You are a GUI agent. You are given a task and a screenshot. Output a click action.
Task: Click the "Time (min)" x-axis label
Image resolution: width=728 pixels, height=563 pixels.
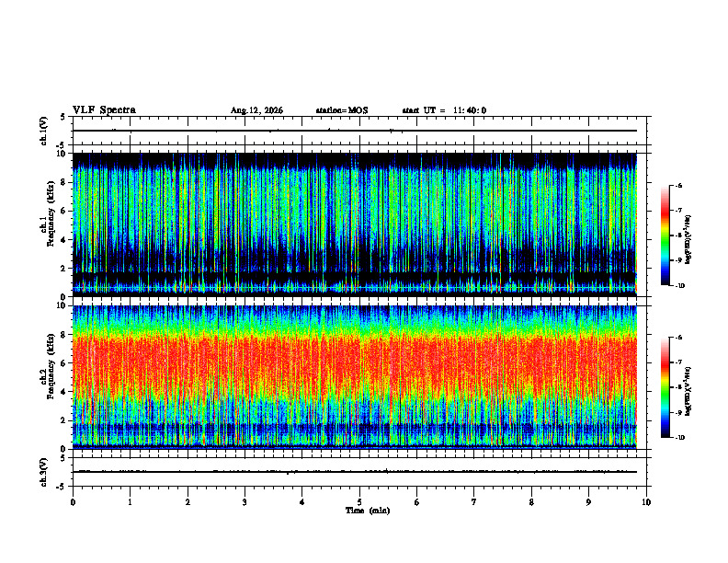(x=368, y=511)
